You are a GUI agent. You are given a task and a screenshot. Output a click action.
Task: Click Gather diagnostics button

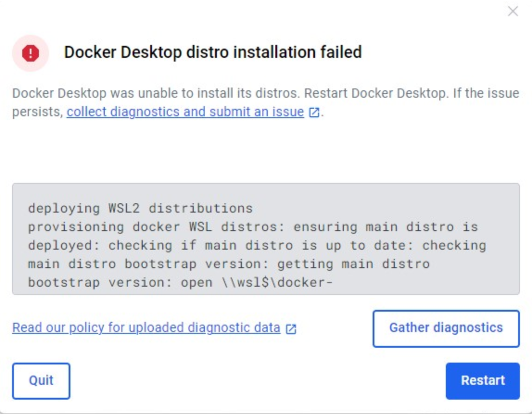click(446, 328)
